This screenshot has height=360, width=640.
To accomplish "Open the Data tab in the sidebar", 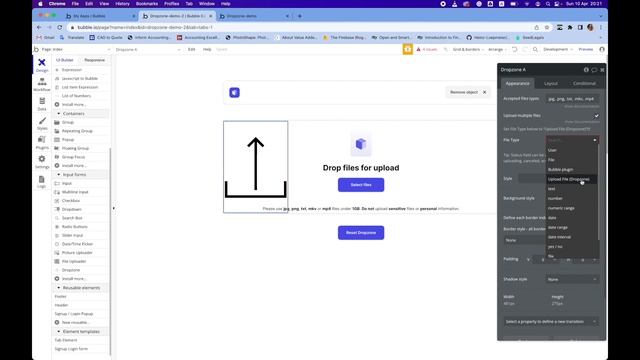I will 42,104.
